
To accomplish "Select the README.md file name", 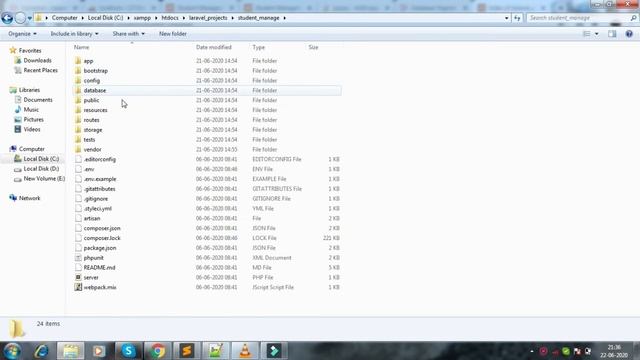I will [100, 267].
